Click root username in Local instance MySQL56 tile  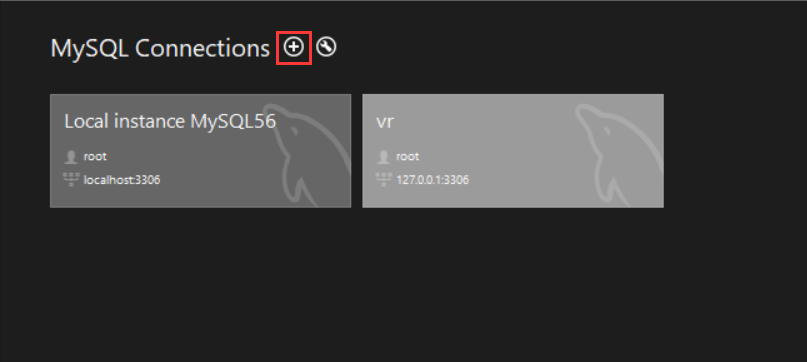(95, 157)
